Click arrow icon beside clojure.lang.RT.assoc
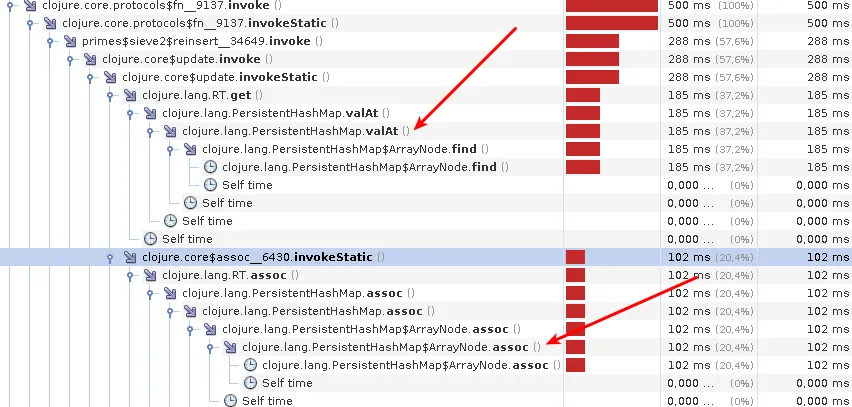 point(150,275)
